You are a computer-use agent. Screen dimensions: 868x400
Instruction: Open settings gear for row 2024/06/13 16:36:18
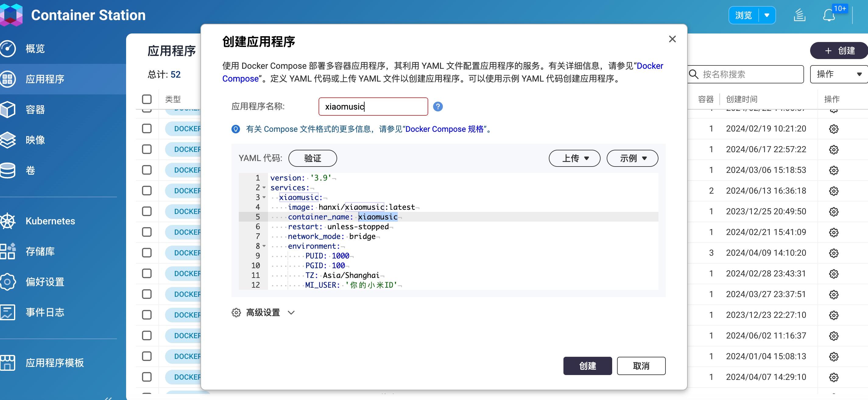tap(834, 191)
